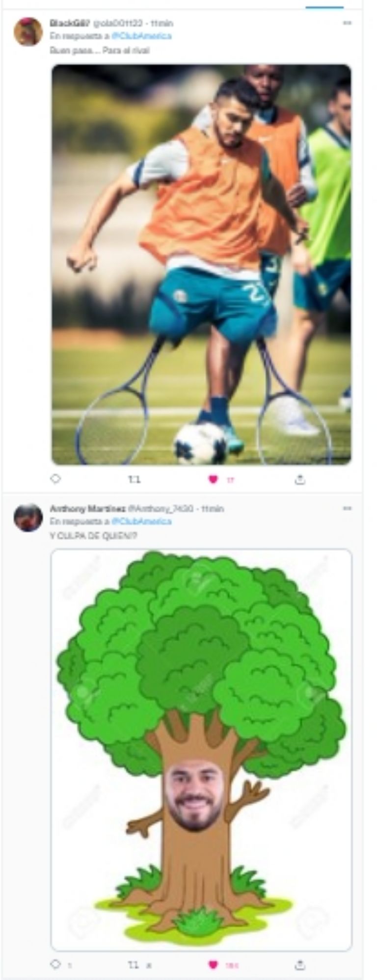Unlike Anthony Martinez's tweet heart
This screenshot has width=377, height=980.
[213, 965]
